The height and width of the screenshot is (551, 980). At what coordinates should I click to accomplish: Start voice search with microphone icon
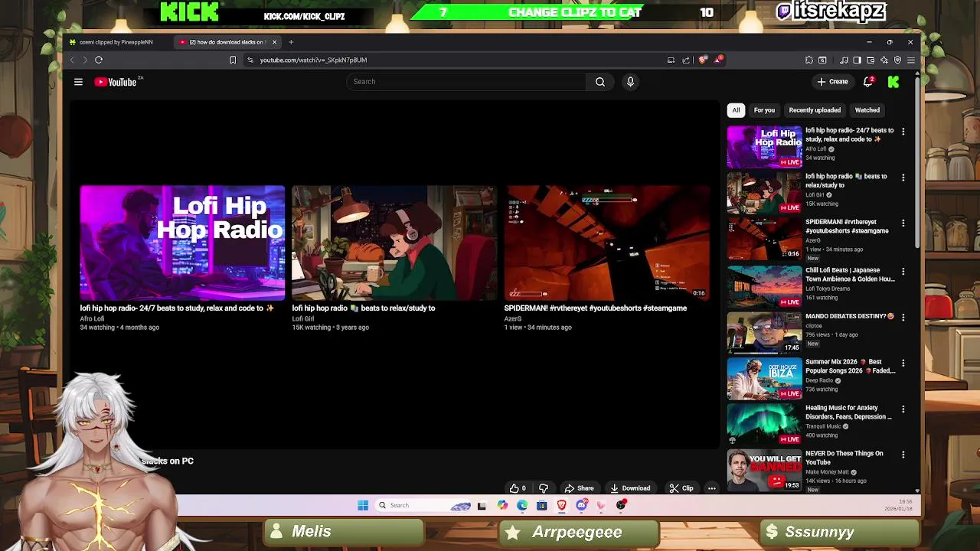coord(630,82)
